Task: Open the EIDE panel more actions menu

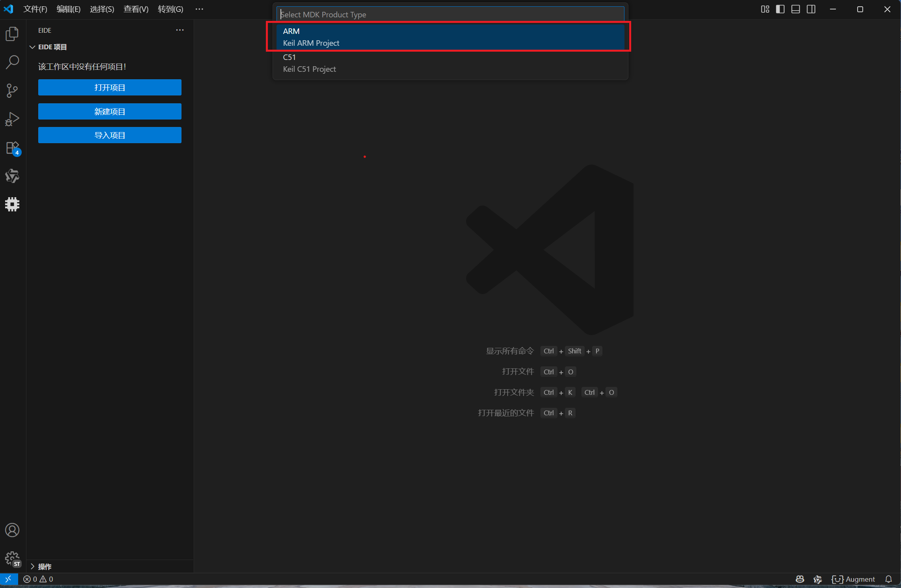Action: [x=180, y=30]
